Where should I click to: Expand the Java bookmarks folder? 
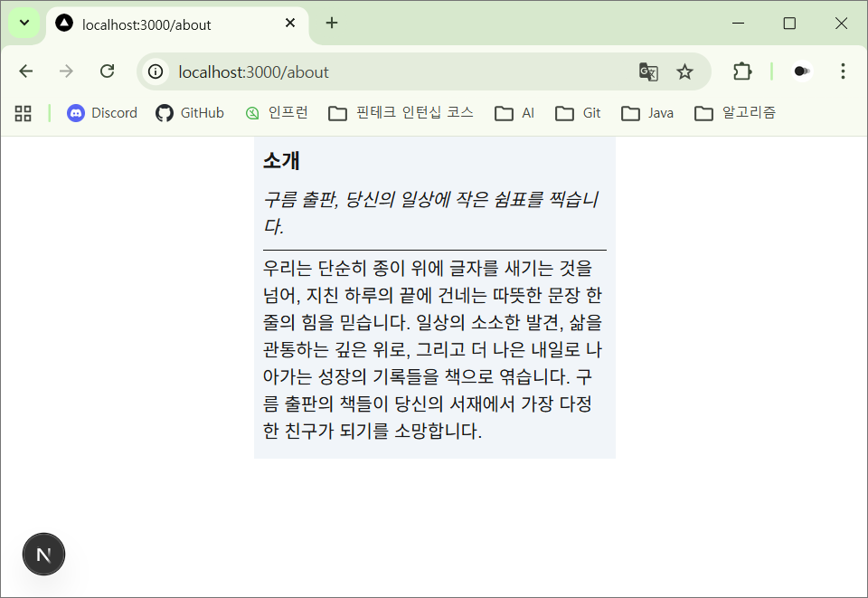[x=648, y=113]
